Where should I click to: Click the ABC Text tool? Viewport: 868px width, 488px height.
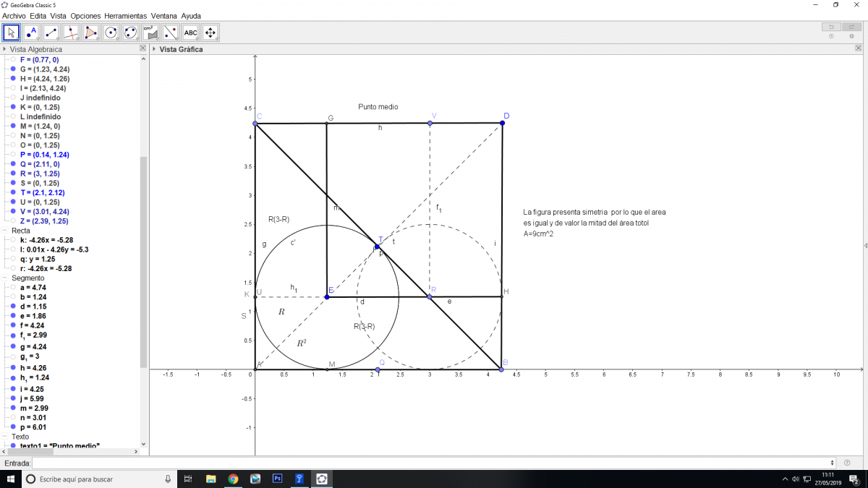pos(190,33)
